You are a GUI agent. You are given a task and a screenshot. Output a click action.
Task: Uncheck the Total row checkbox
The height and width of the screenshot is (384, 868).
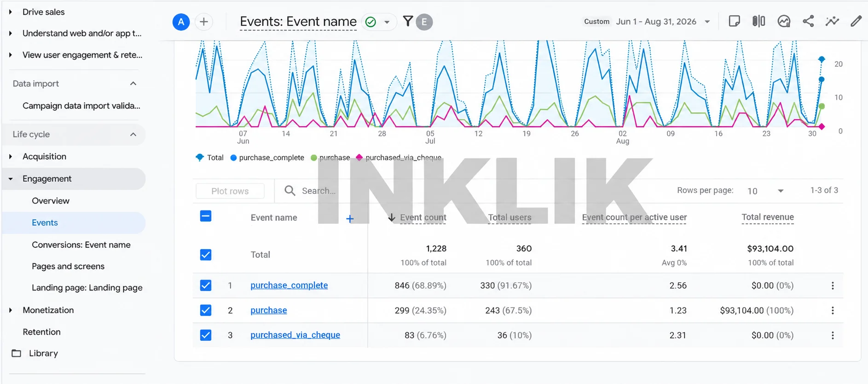(206, 255)
